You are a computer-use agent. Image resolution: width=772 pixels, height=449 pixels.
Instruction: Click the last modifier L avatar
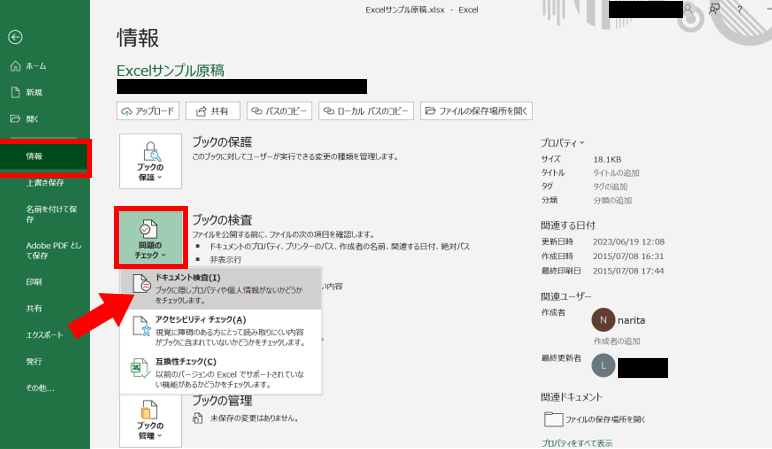(603, 366)
